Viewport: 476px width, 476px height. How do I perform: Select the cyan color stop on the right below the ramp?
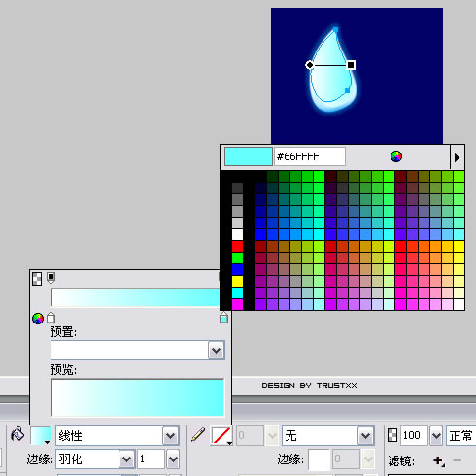(223, 318)
